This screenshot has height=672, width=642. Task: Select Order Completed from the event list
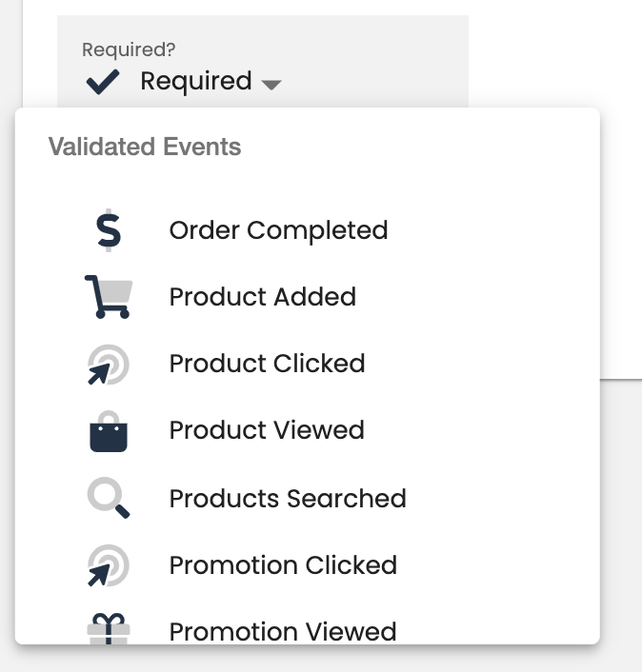278,230
